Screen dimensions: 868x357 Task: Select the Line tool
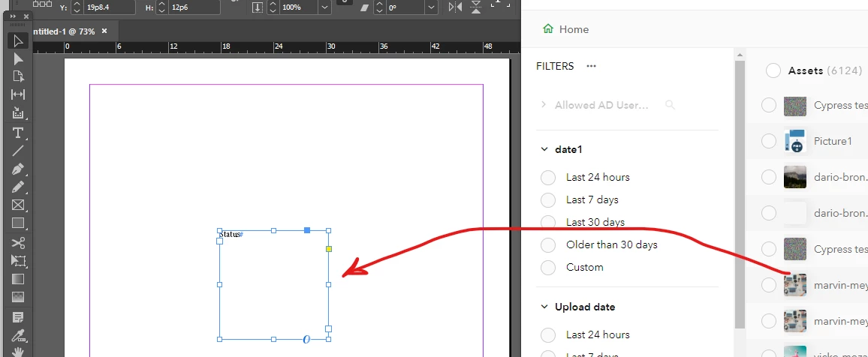tap(18, 150)
